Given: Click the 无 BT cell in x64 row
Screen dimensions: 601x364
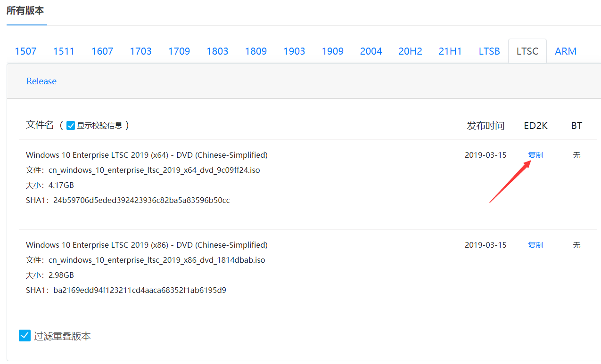Looking at the screenshot, I should pyautogui.click(x=576, y=155).
